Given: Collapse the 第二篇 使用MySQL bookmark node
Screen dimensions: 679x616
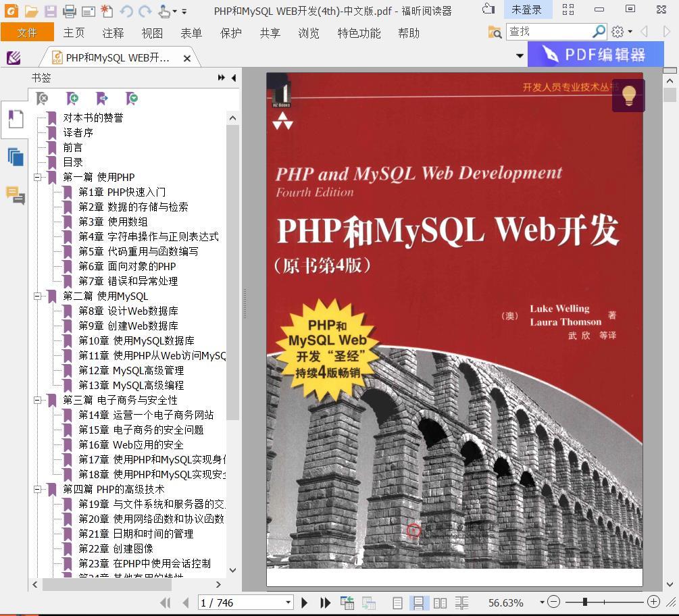Looking at the screenshot, I should pyautogui.click(x=38, y=296).
